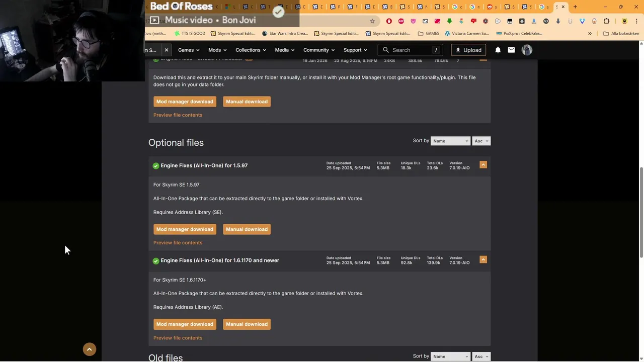
Task: Bookmark this page with the star icon
Action: pyautogui.click(x=372, y=21)
